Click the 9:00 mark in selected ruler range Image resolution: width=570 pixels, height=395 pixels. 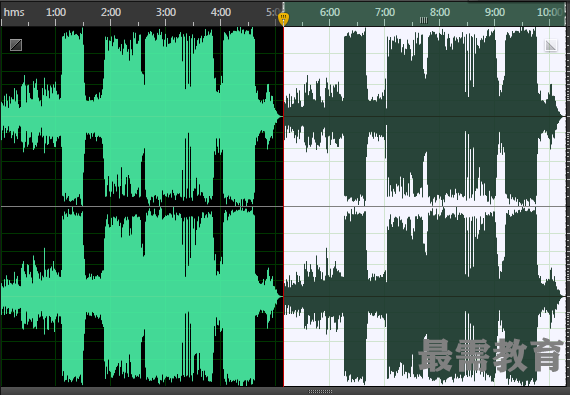pyautogui.click(x=495, y=12)
